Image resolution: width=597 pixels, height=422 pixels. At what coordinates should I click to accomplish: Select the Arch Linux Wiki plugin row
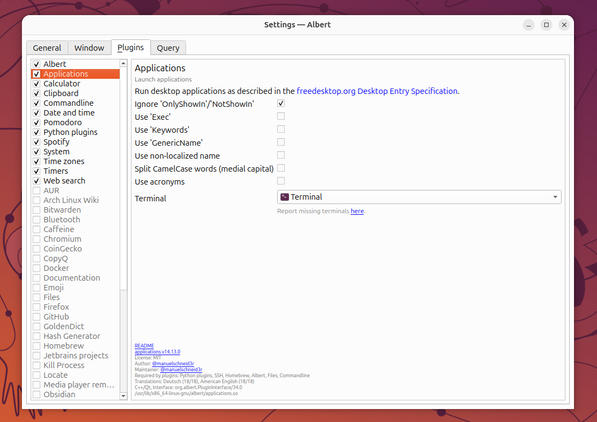[75, 200]
